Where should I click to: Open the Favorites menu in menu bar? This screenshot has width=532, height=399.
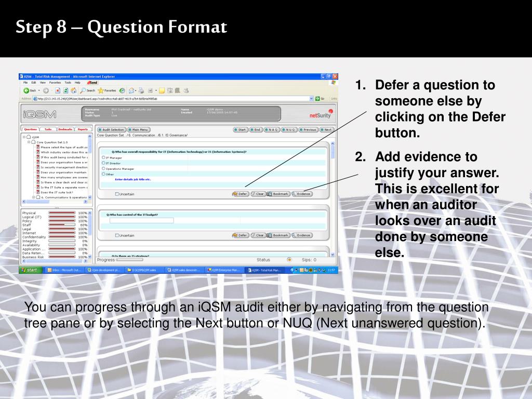point(55,83)
